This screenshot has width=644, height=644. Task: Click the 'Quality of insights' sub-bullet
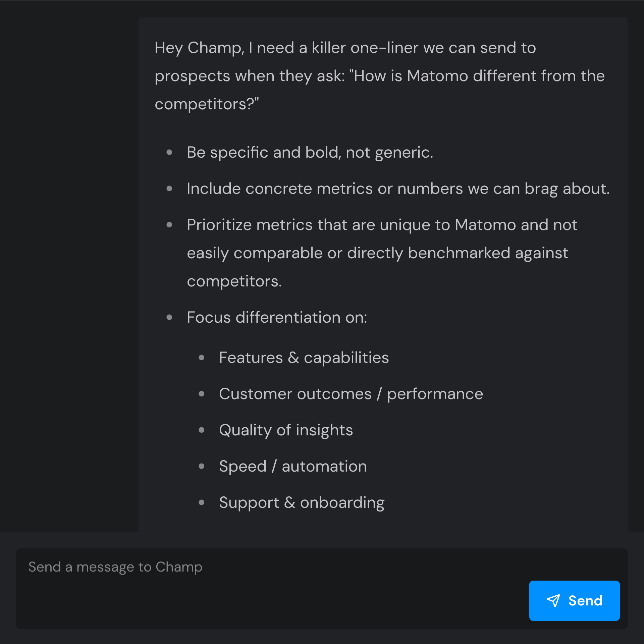pyautogui.click(x=286, y=430)
